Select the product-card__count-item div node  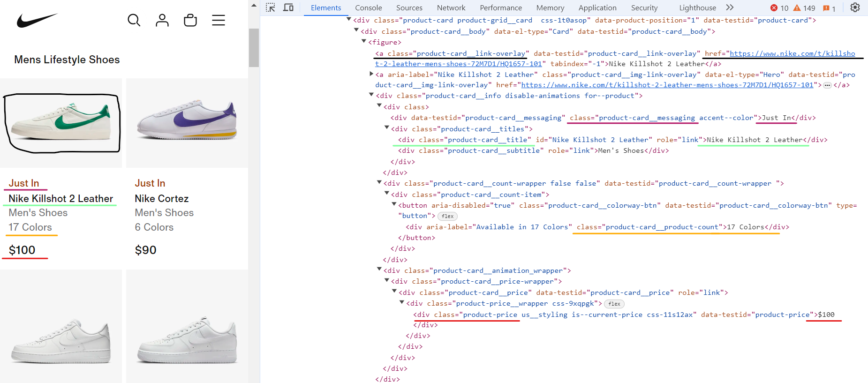[470, 195]
